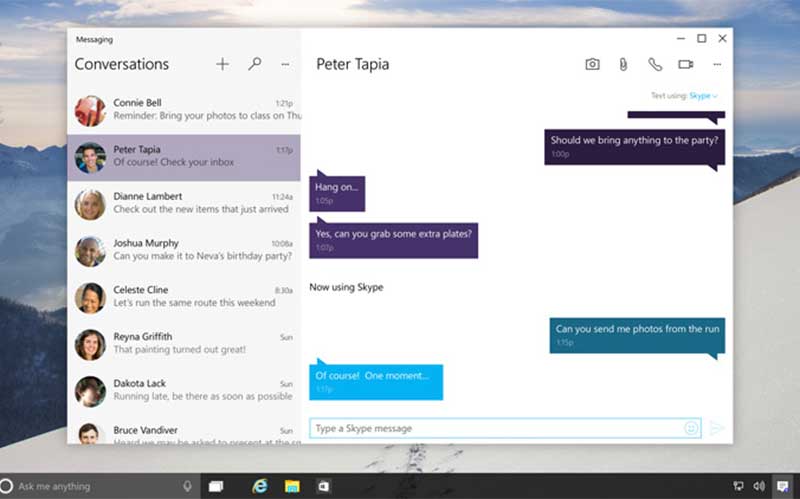The width and height of the screenshot is (800, 499).
Task: Select Celeste Cline conversation
Action: (184, 297)
